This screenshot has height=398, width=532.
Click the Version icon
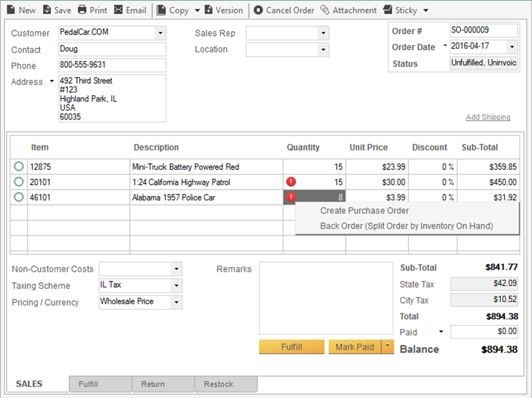pyautogui.click(x=208, y=10)
